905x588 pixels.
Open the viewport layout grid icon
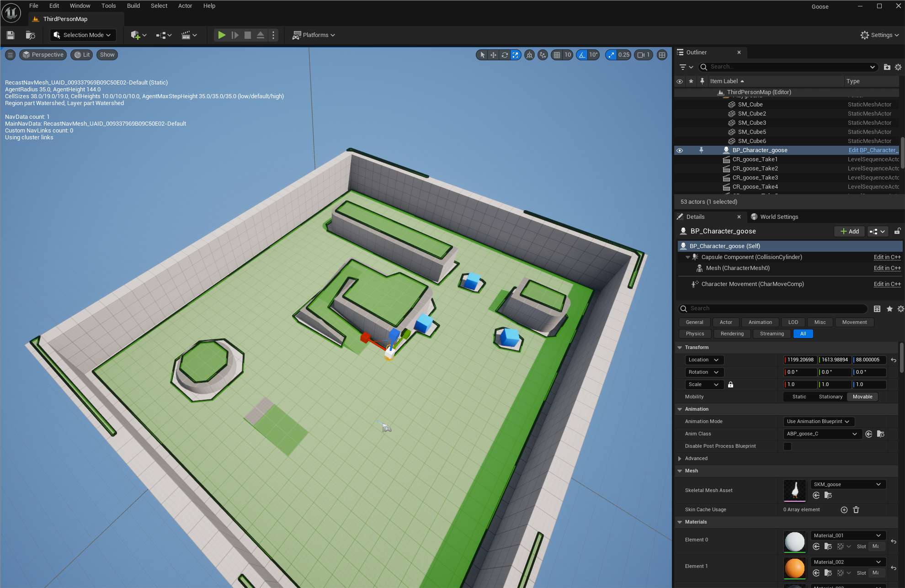661,55
